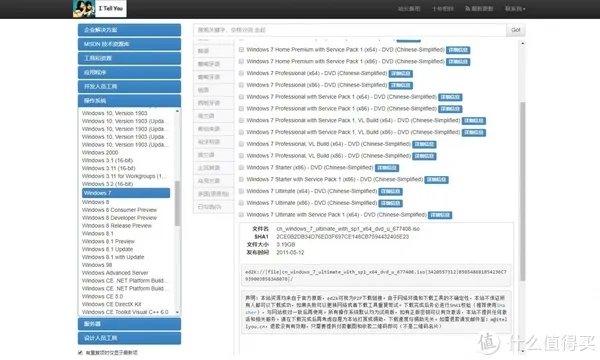Select Windows 8 Release Preview entry

point(117,226)
